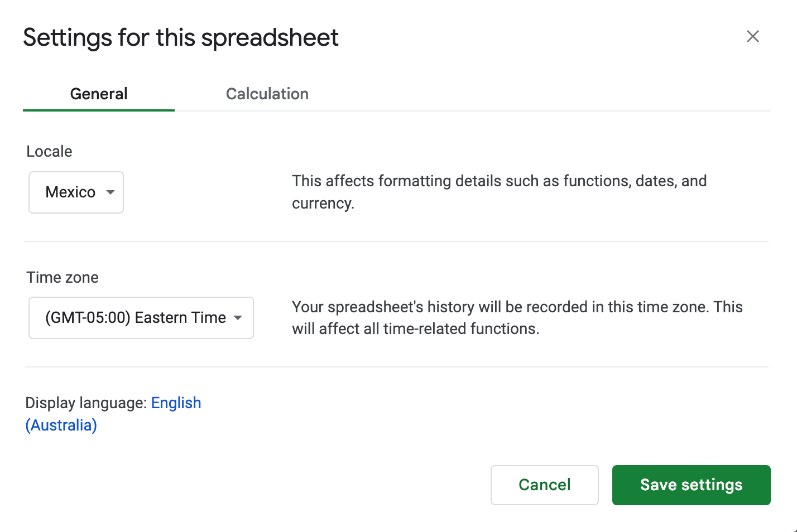Screen dimensions: 797x532
Task: Save settings with the green button
Action: coord(691,485)
